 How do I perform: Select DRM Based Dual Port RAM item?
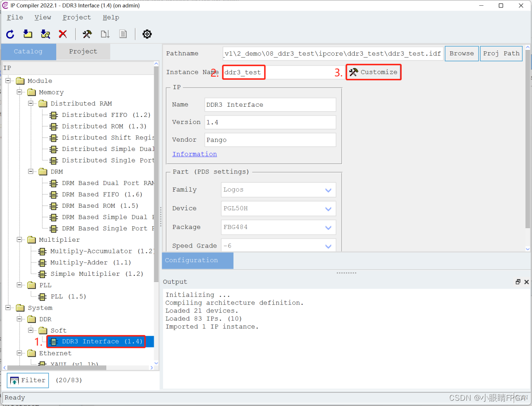[x=108, y=183]
